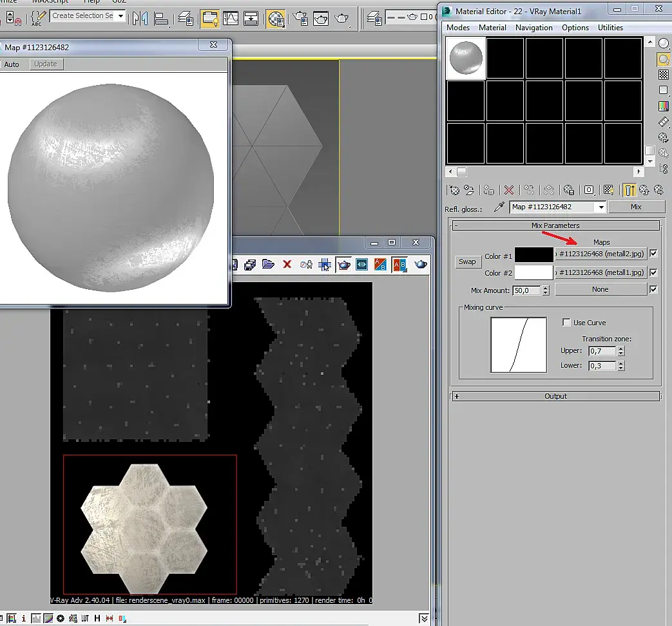Screen dimensions: 672x626
Task: Click the Mirror tool in main toolbar
Action: [140, 18]
